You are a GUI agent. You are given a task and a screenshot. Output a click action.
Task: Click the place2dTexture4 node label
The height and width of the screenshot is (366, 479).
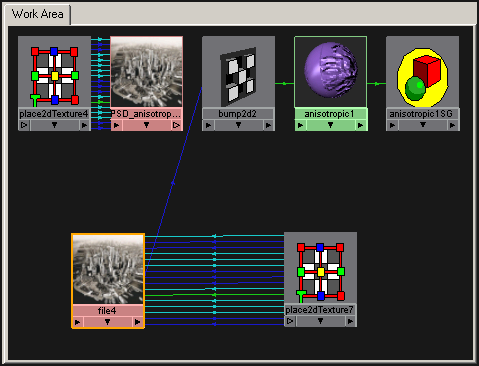click(54, 114)
